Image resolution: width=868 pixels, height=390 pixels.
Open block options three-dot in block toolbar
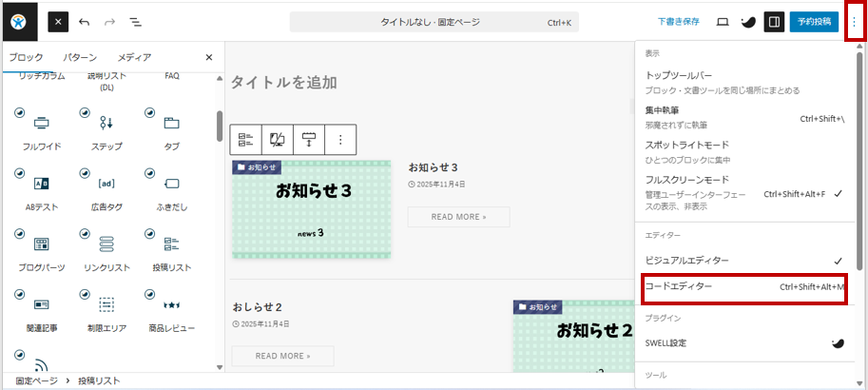[340, 140]
